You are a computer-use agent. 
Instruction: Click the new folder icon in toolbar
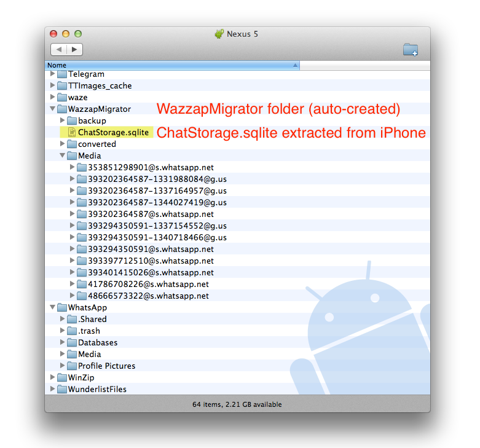[410, 50]
